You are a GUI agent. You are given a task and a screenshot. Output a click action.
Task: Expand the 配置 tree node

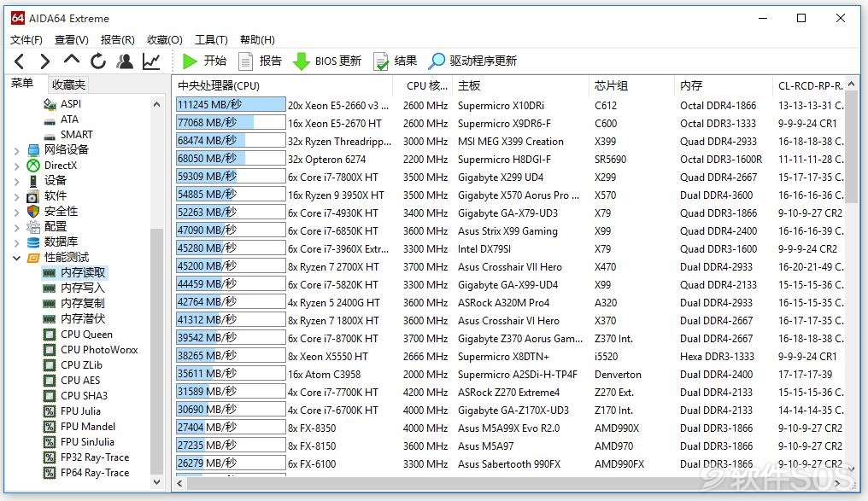[x=16, y=227]
